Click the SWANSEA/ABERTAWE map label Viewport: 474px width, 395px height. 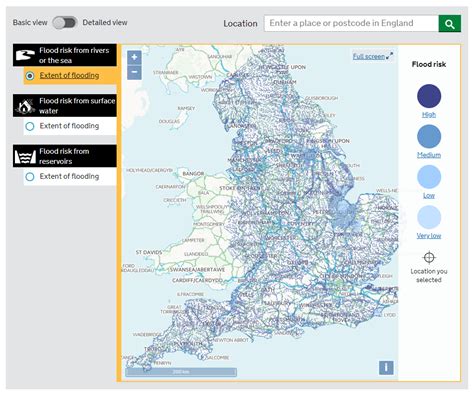[x=197, y=269]
